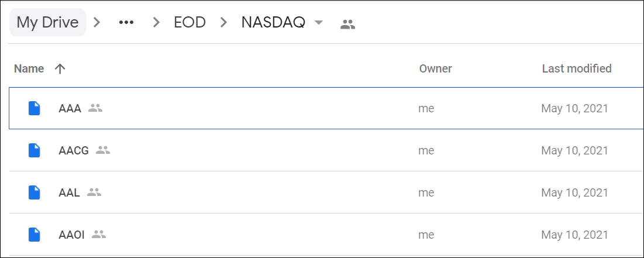Screen dimensions: 644x258
Task: Click the NASDAQ breadcrumb folder name
Action: click(273, 23)
